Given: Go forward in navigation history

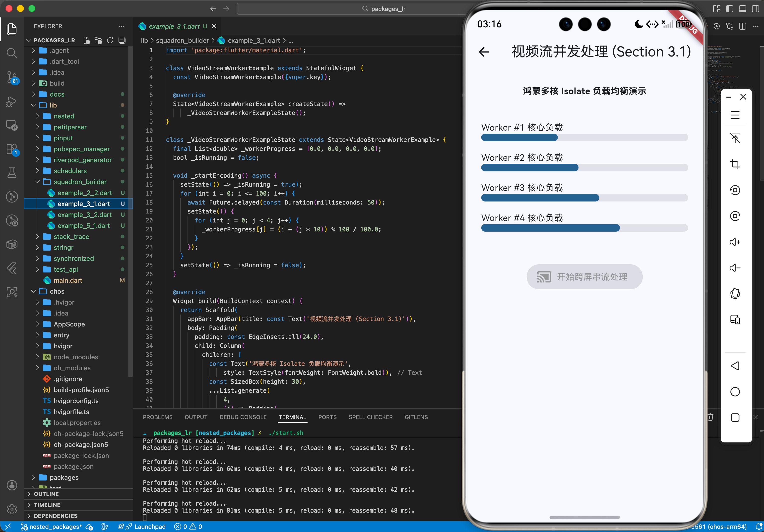Looking at the screenshot, I should pos(226,9).
